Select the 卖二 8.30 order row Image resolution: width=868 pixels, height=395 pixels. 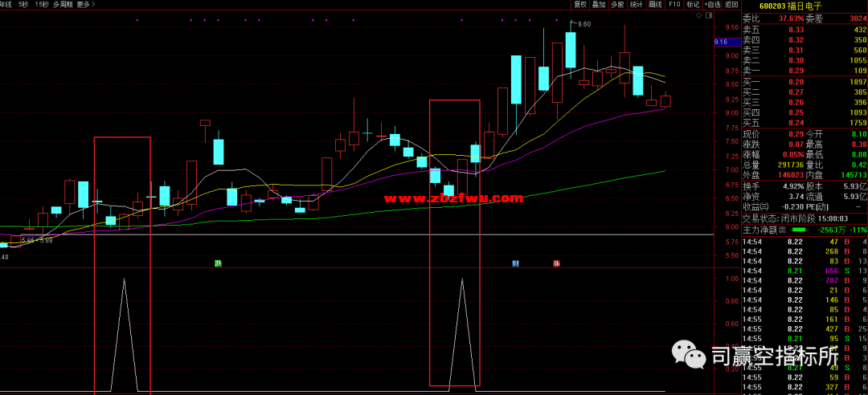805,60
